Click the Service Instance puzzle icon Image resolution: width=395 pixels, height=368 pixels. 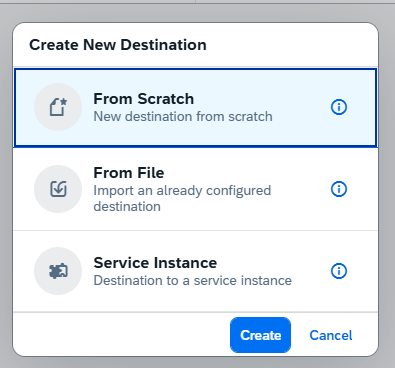58,271
